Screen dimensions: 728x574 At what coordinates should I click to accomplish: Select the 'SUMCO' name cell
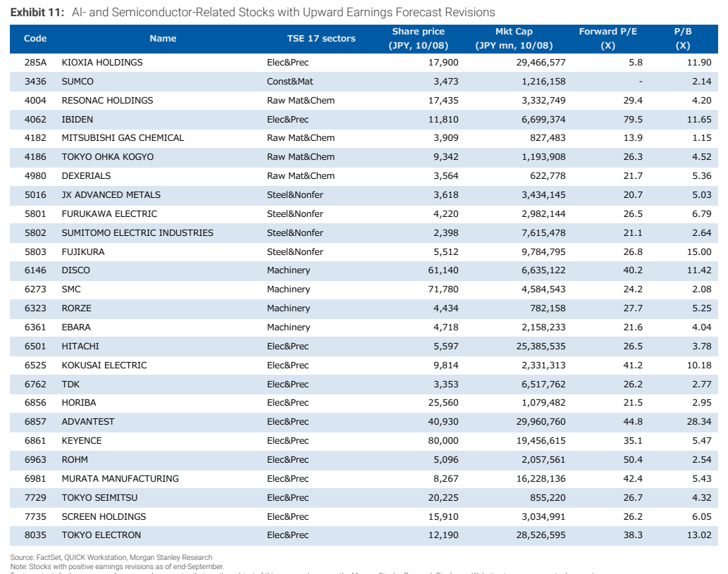point(78,82)
